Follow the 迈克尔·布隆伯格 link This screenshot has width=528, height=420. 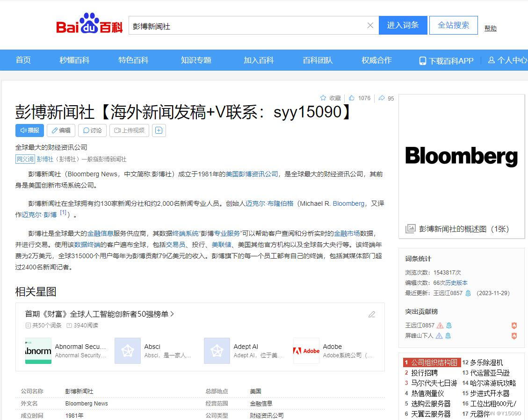point(269,203)
